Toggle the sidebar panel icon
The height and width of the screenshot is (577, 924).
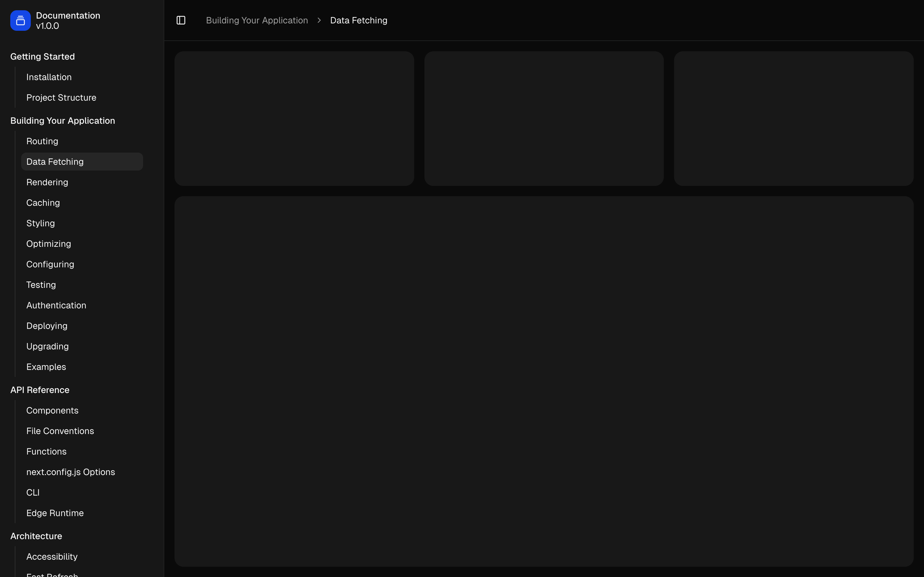point(181,20)
